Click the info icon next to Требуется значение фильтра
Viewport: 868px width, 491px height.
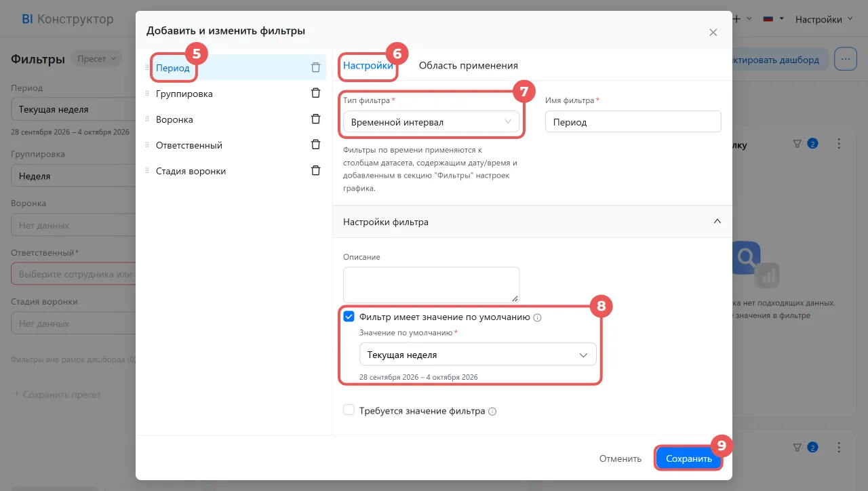[x=492, y=411]
